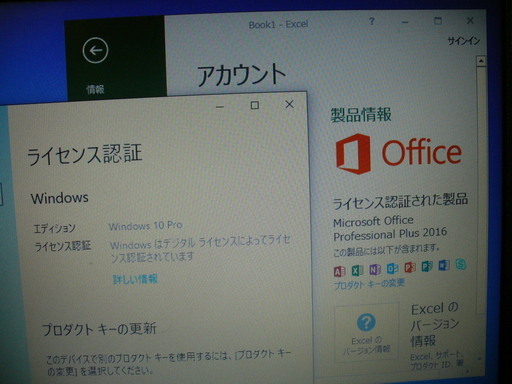Maximize the Book1 - Excel window
512x384 pixels.
[x=438, y=21]
